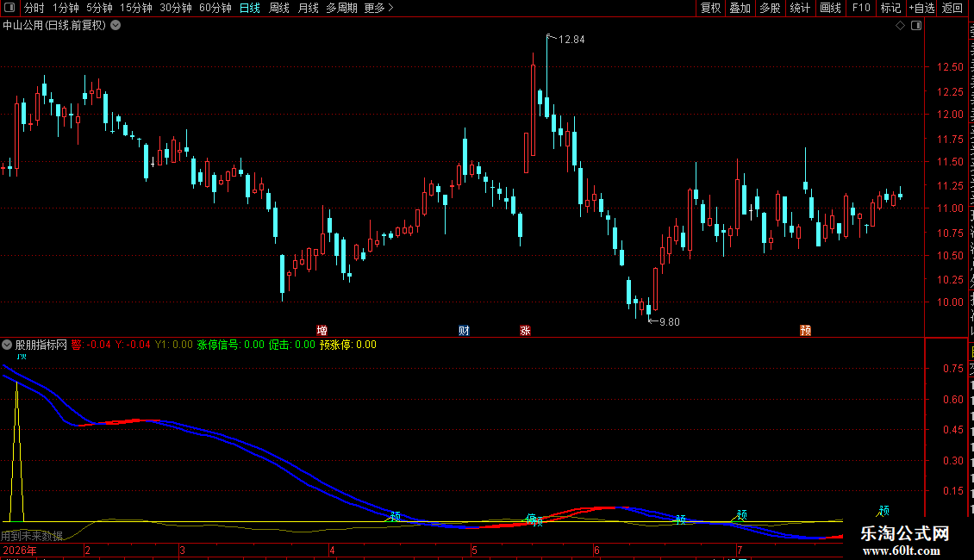The height and width of the screenshot is (560, 974).
Task: Click the Y1: 0.00 indicator value
Action: click(x=174, y=345)
